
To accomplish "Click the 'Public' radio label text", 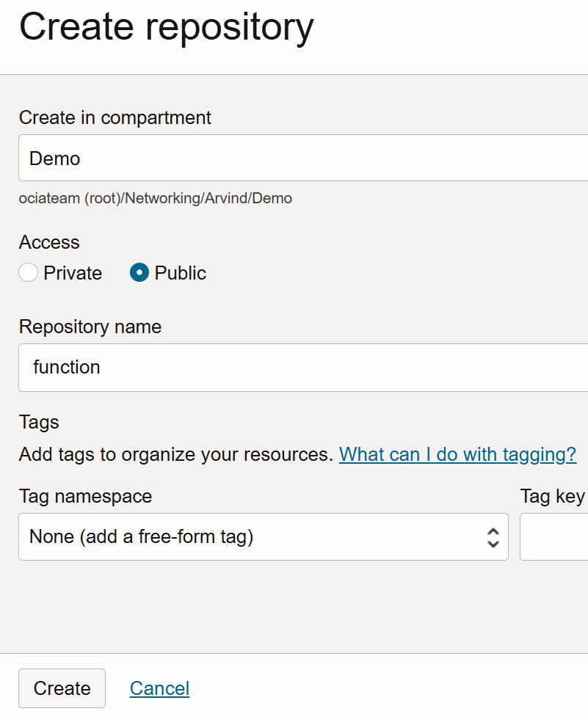I will coord(181,273).
